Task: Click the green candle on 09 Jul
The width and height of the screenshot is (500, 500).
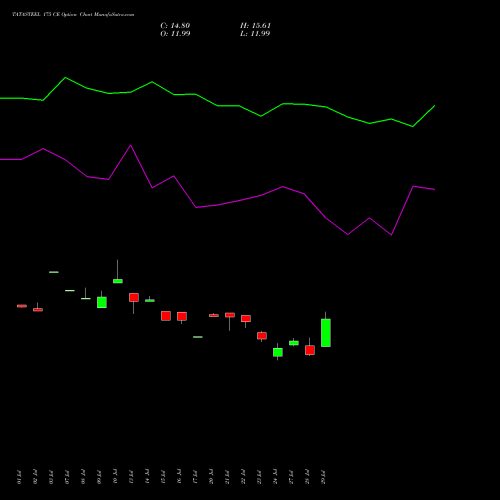Action: [x=102, y=302]
